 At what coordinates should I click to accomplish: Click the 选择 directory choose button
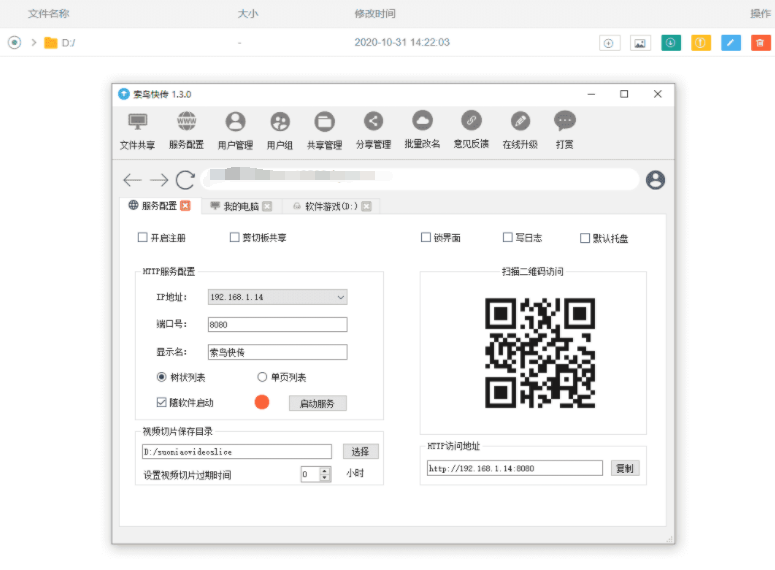point(360,451)
